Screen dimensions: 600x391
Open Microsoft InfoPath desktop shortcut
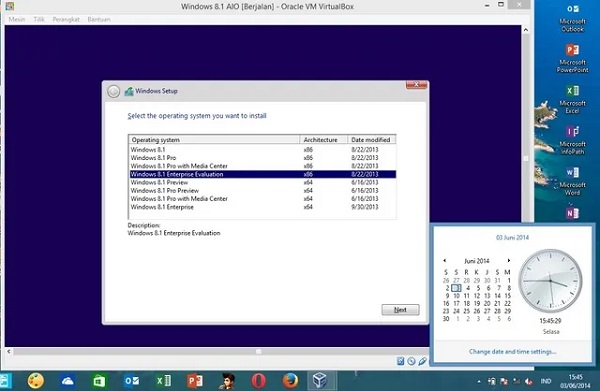tap(572, 140)
